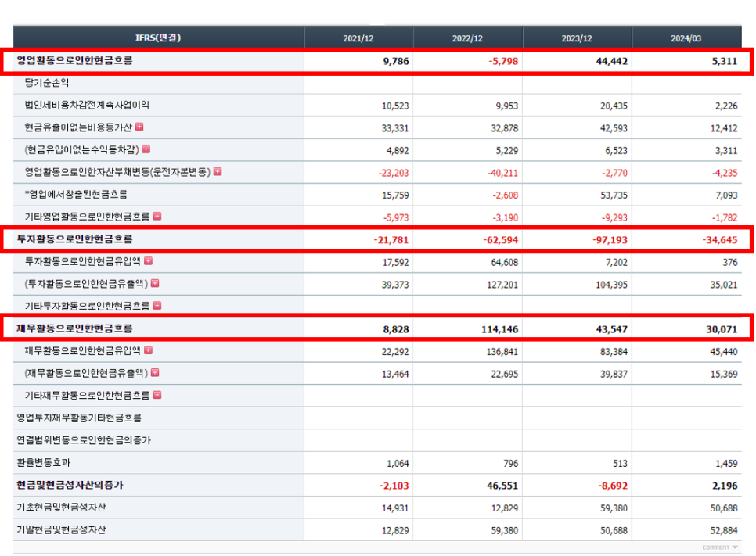Click the 43,547 financing cash flow value
Screen dimensions: 756x556
612,329
